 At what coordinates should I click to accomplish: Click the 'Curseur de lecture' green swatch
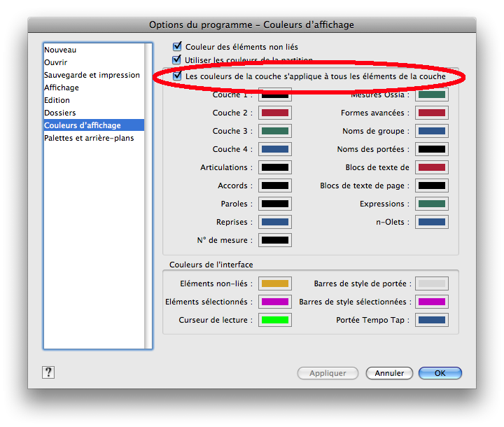coord(275,320)
